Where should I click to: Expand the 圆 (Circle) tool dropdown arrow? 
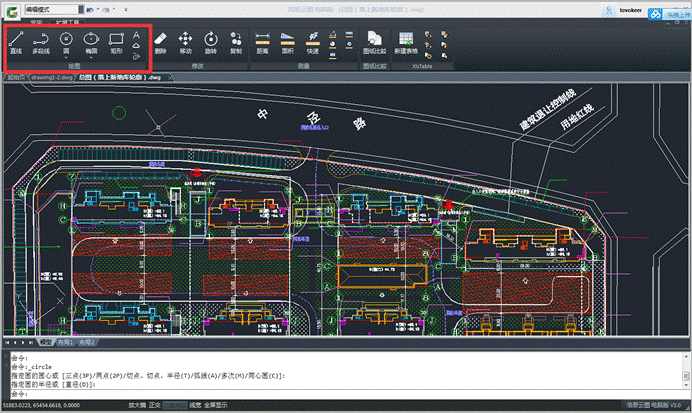[x=66, y=58]
